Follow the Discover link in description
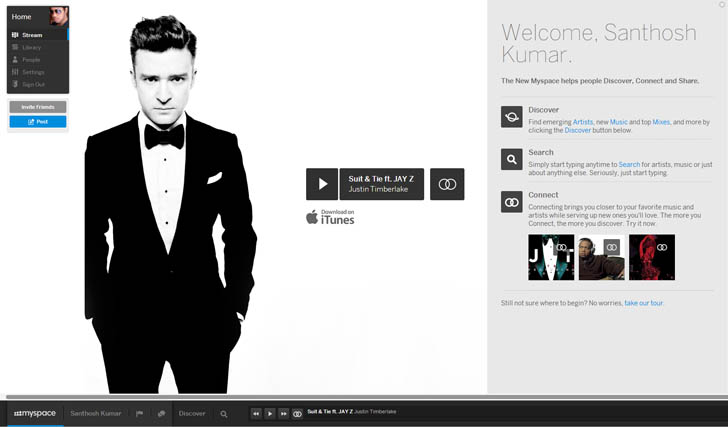Screen dimensions: 728x427 578,130
